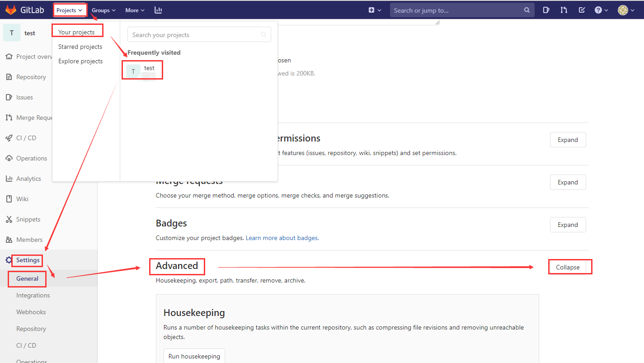Open the Help question mark menu
Viewport: 644px width, 363px height.
601,10
